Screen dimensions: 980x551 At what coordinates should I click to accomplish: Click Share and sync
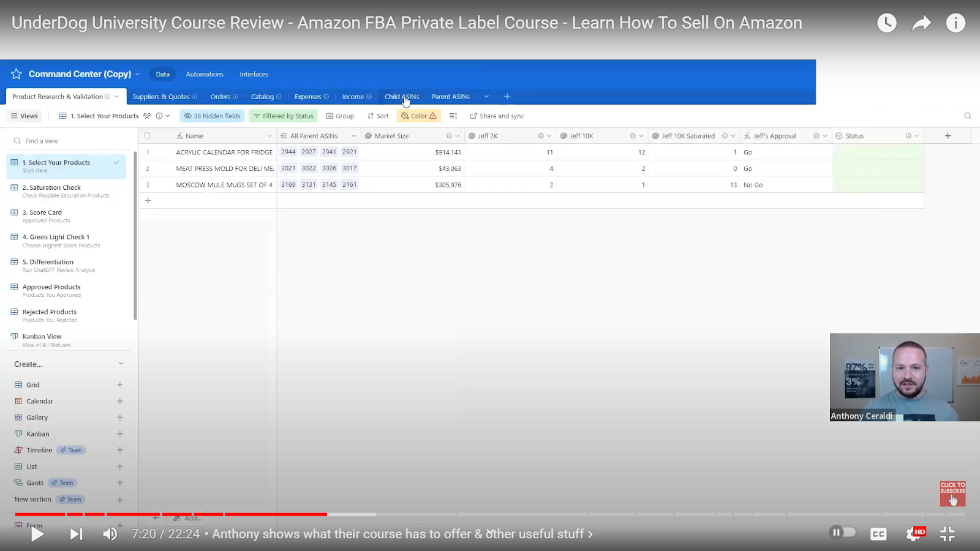coord(497,116)
